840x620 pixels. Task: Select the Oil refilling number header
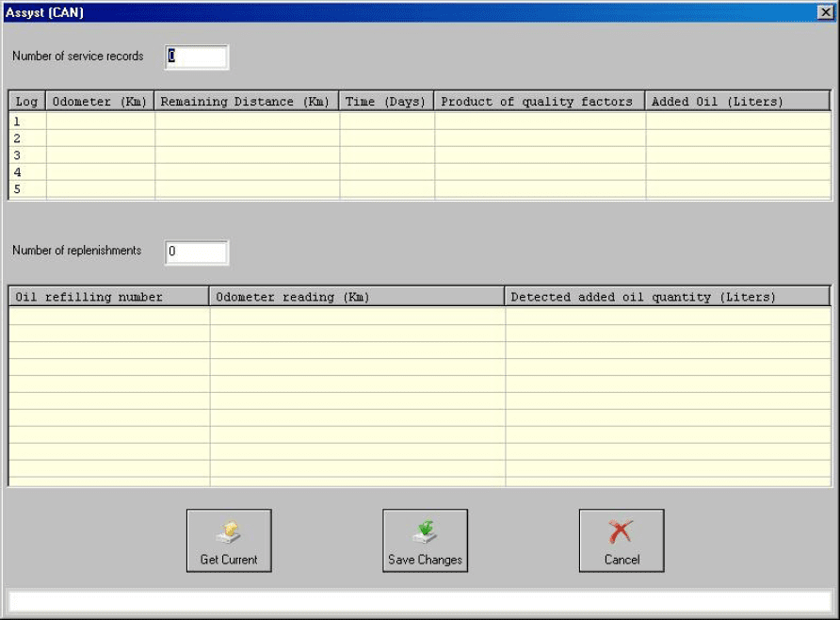[x=108, y=297]
